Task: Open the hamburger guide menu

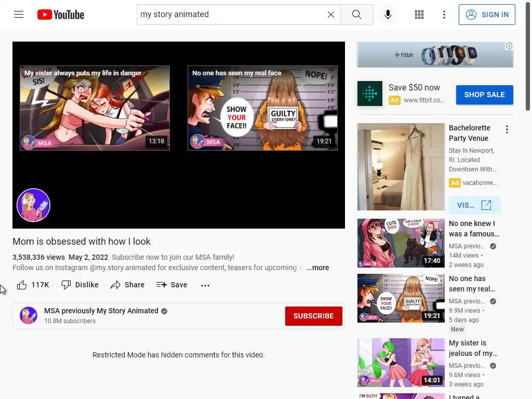Action: pos(19,14)
